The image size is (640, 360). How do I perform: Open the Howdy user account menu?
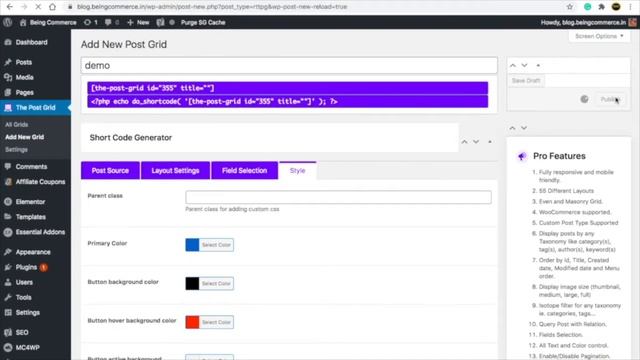(x=588, y=22)
